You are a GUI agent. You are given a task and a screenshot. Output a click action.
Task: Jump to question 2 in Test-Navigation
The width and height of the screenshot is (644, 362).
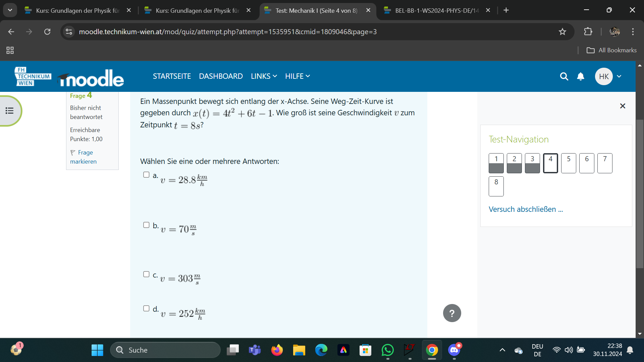pyautogui.click(x=514, y=163)
